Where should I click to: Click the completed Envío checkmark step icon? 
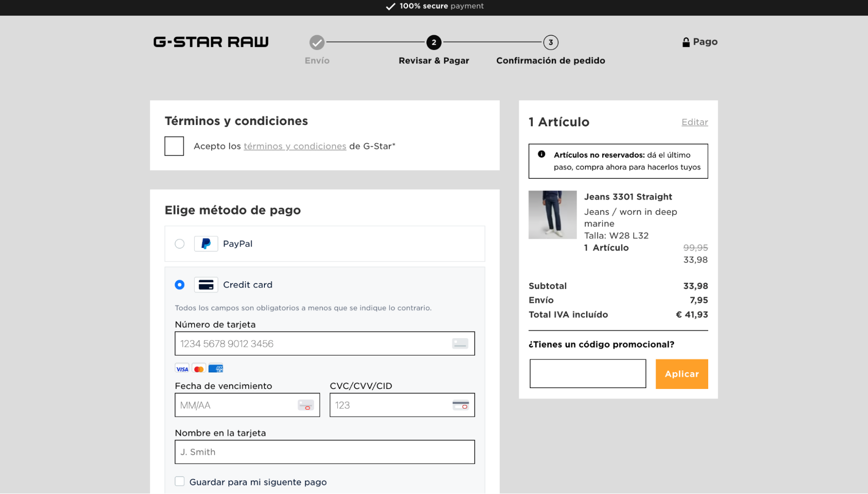[x=317, y=42]
